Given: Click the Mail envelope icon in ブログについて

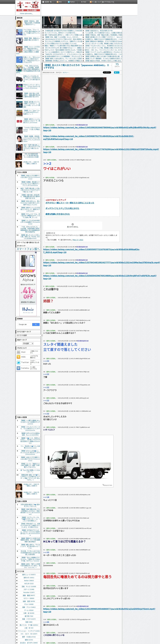Looking at the screenshot, I should [x=18, y=352].
